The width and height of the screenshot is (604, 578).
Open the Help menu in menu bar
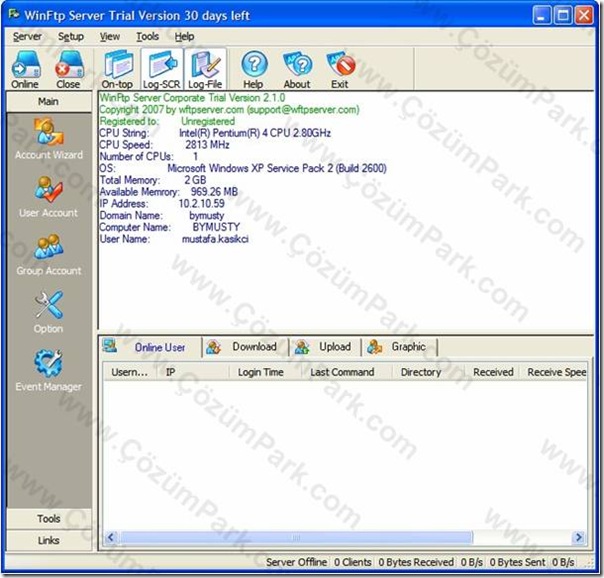coord(185,37)
